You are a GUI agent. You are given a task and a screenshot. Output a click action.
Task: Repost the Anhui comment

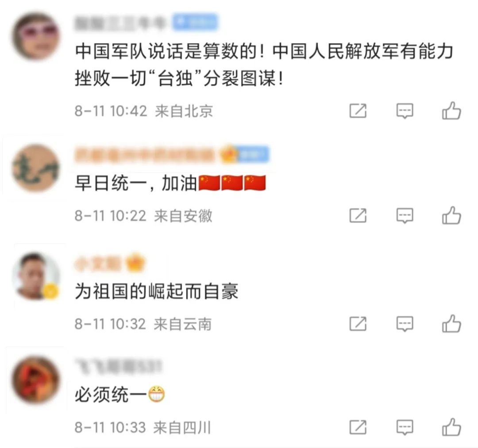[x=358, y=215]
